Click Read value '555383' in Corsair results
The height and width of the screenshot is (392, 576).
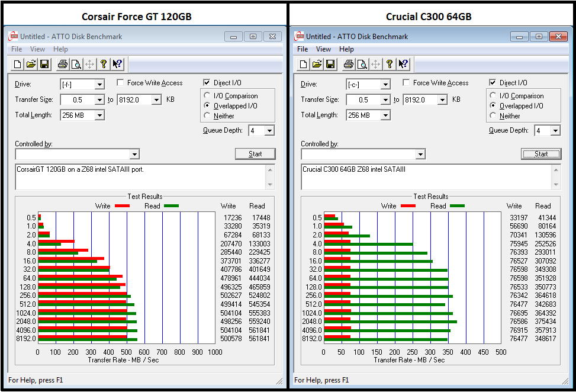point(259,313)
